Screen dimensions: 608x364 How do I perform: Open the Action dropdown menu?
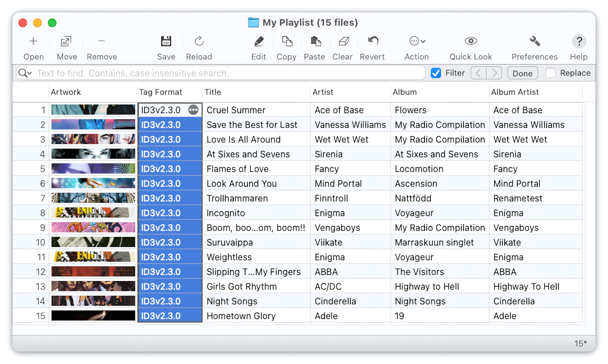tap(417, 41)
